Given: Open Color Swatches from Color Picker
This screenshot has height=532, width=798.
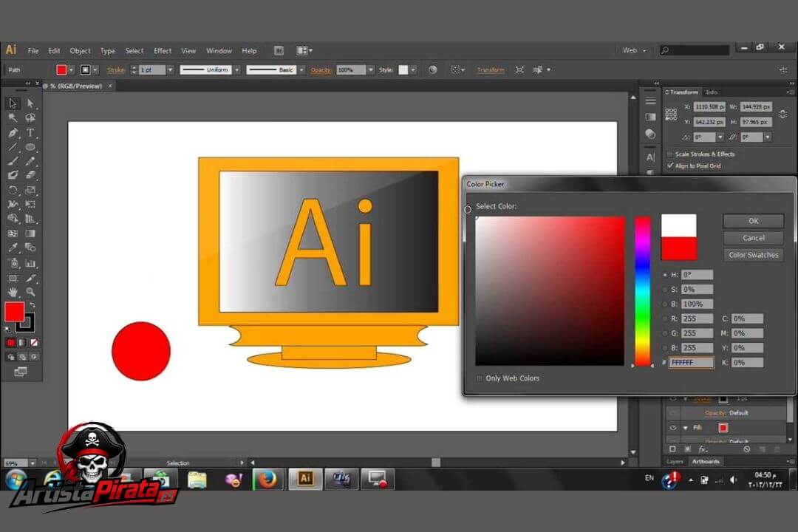Looking at the screenshot, I should click(x=753, y=254).
